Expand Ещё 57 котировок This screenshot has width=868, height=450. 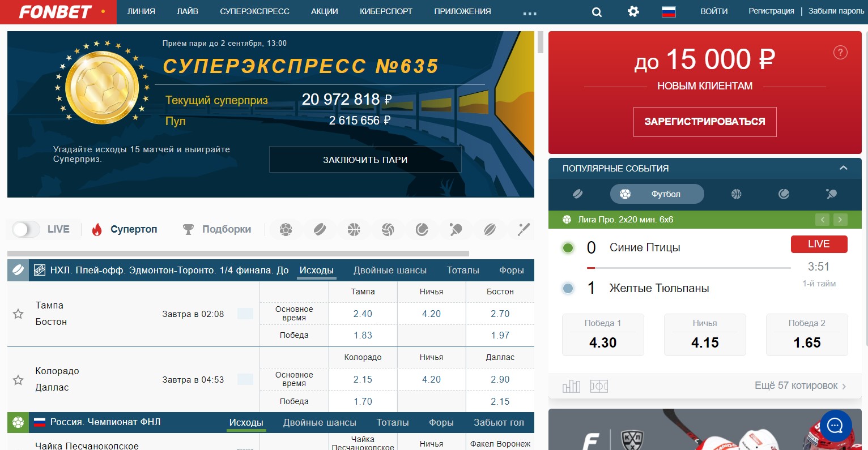click(x=800, y=386)
